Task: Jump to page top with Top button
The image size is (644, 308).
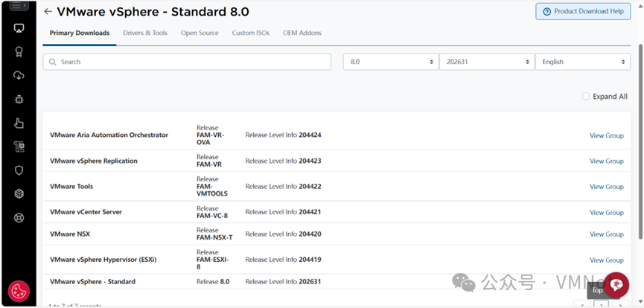Action: coord(597,290)
